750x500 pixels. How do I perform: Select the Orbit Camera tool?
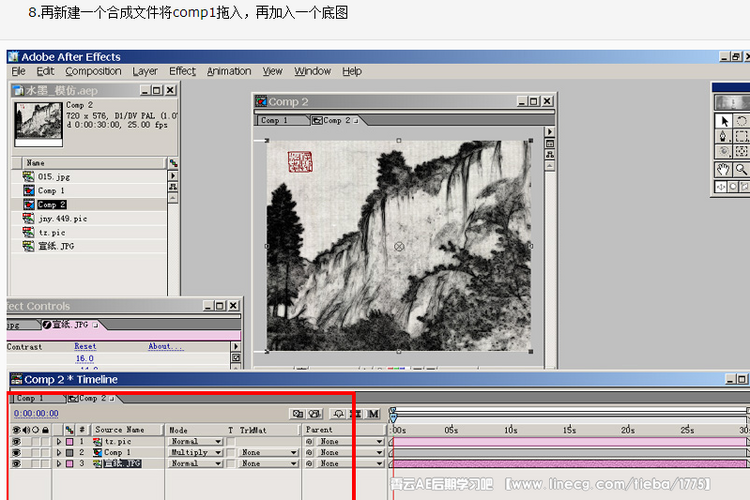point(724,152)
